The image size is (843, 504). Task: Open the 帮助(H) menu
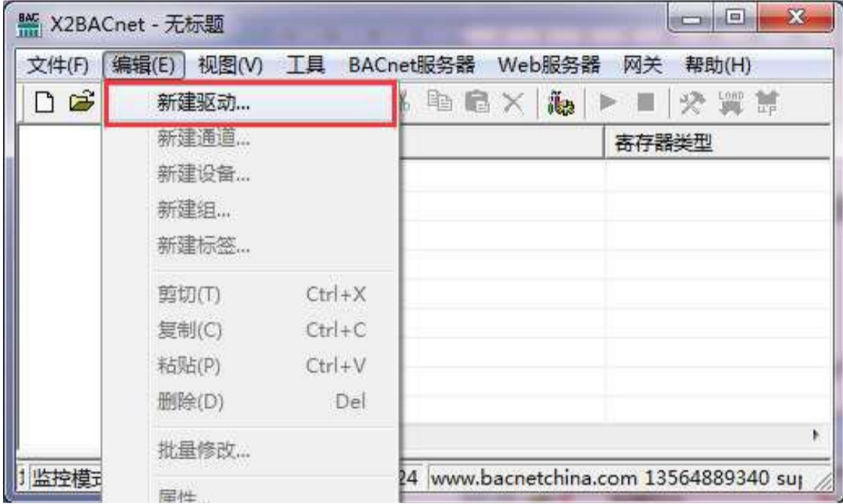tap(718, 65)
